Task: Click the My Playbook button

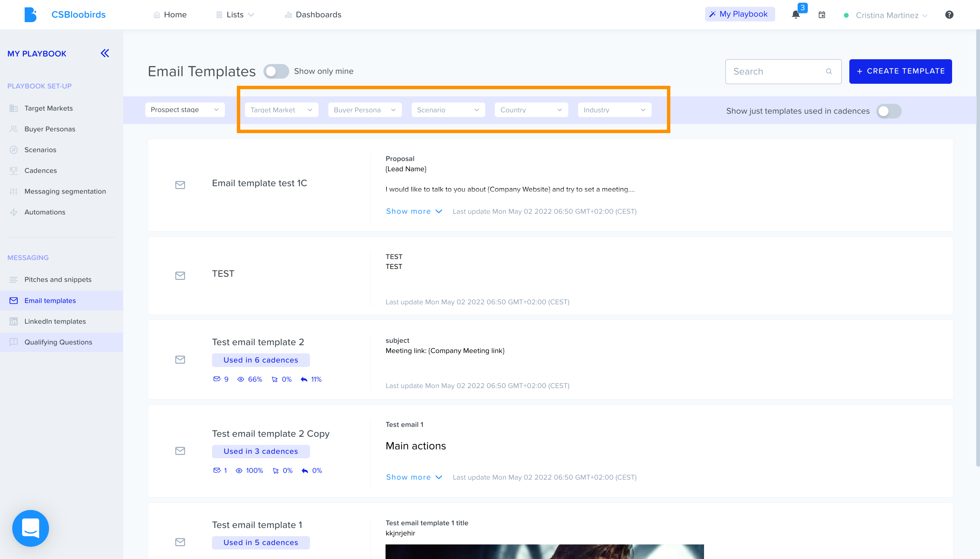Action: (739, 14)
